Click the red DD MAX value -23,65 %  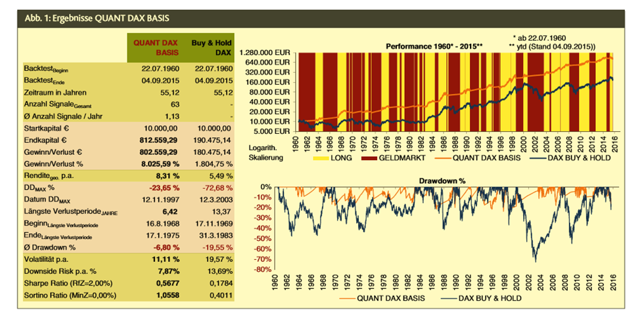click(x=161, y=188)
